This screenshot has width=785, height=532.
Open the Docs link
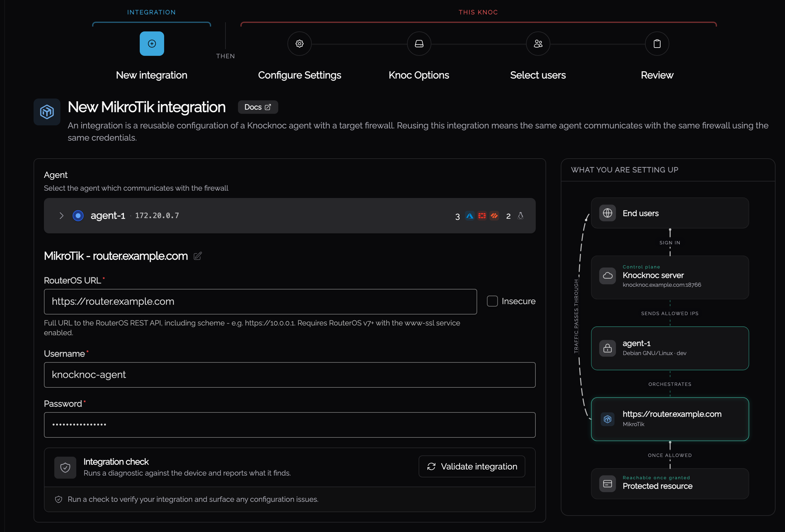pos(258,107)
